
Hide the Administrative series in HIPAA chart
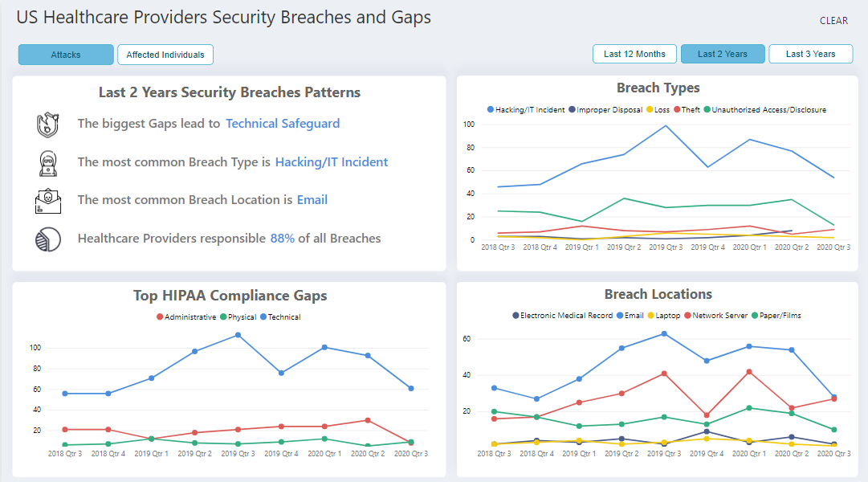click(185, 317)
